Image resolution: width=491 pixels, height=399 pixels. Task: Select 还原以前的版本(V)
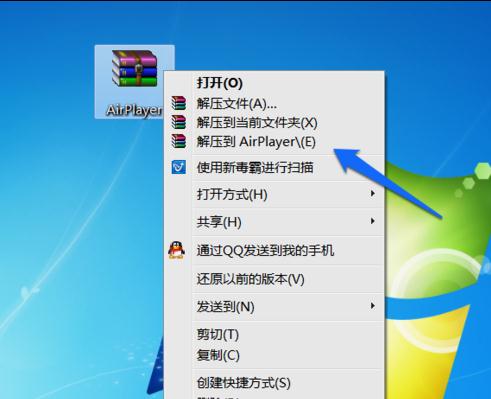[274, 279]
